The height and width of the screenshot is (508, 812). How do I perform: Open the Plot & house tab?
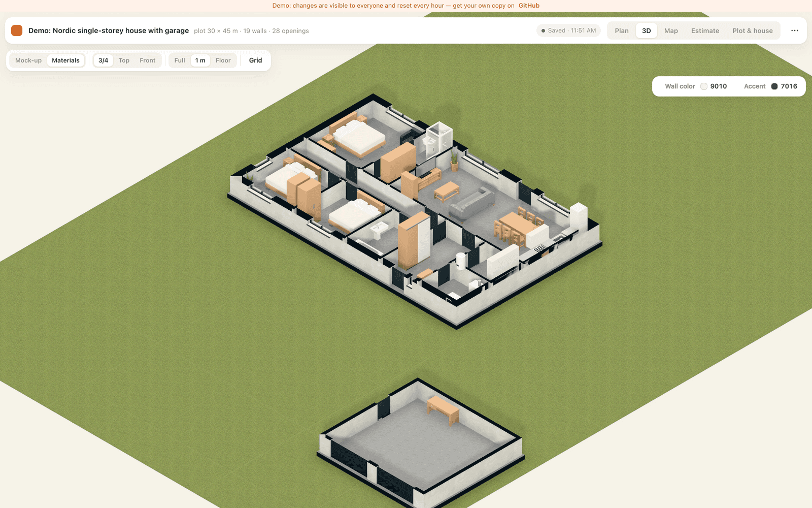pyautogui.click(x=752, y=30)
